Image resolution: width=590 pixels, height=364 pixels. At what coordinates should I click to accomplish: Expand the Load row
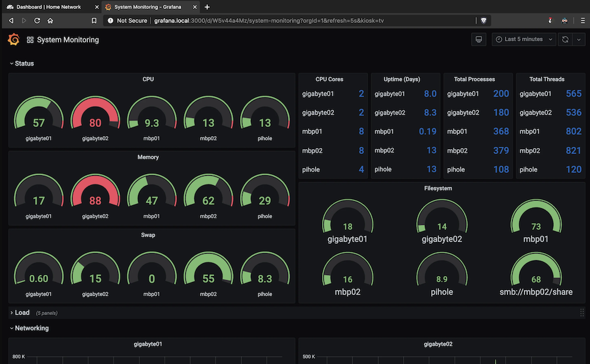21,313
